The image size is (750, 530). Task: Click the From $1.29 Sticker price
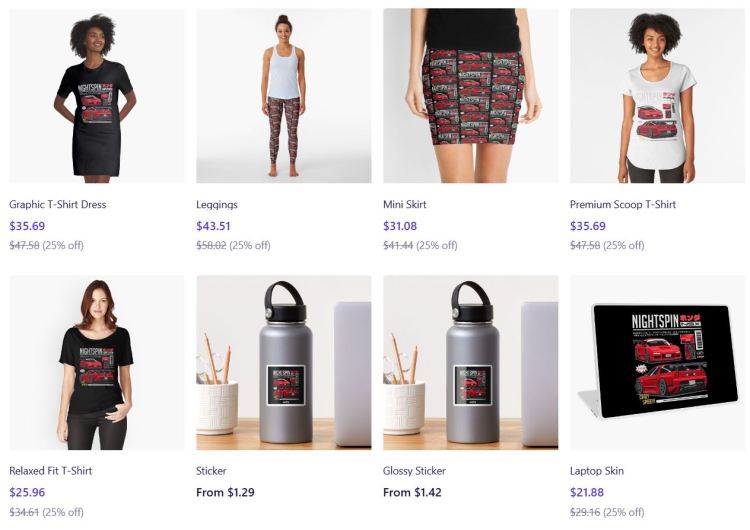pos(225,492)
